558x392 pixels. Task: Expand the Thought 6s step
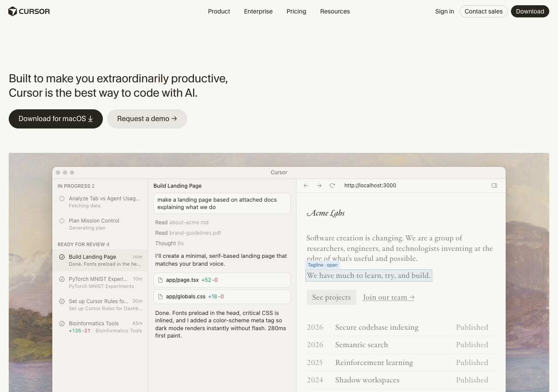coord(169,243)
